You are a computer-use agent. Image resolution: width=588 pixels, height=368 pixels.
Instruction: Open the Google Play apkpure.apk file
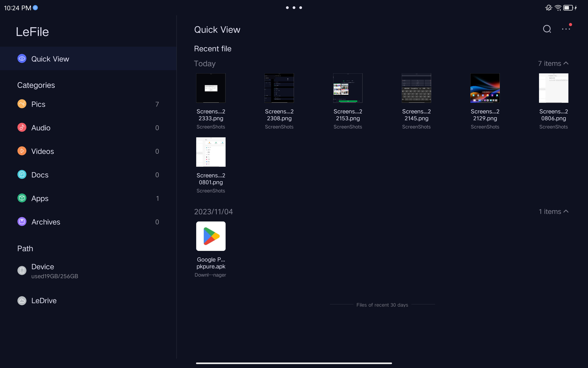[x=211, y=236]
